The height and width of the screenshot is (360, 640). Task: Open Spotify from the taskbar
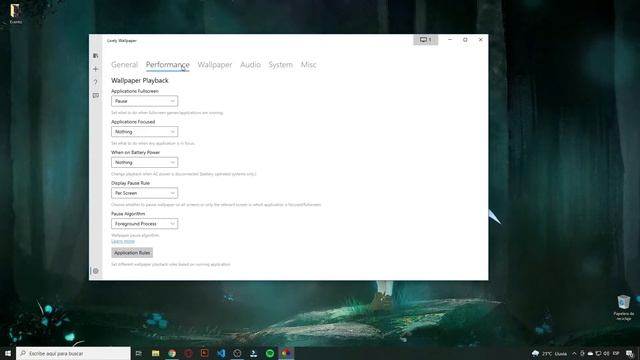270,353
